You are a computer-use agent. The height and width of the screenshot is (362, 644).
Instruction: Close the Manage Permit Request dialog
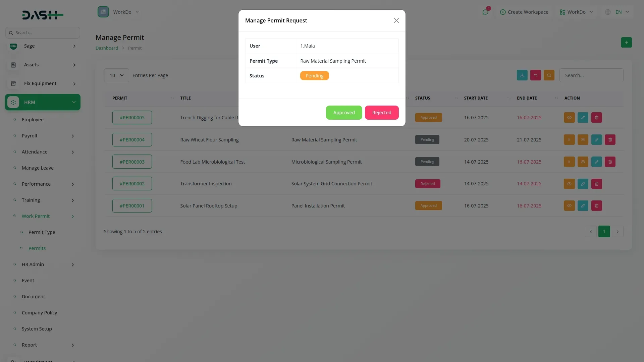[396, 21]
